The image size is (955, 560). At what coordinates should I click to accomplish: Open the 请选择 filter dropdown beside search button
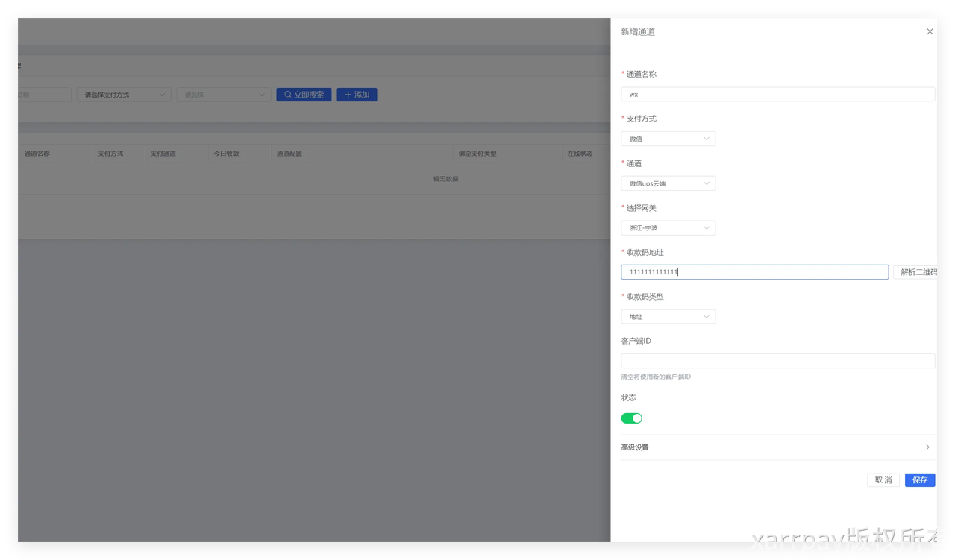coord(223,95)
